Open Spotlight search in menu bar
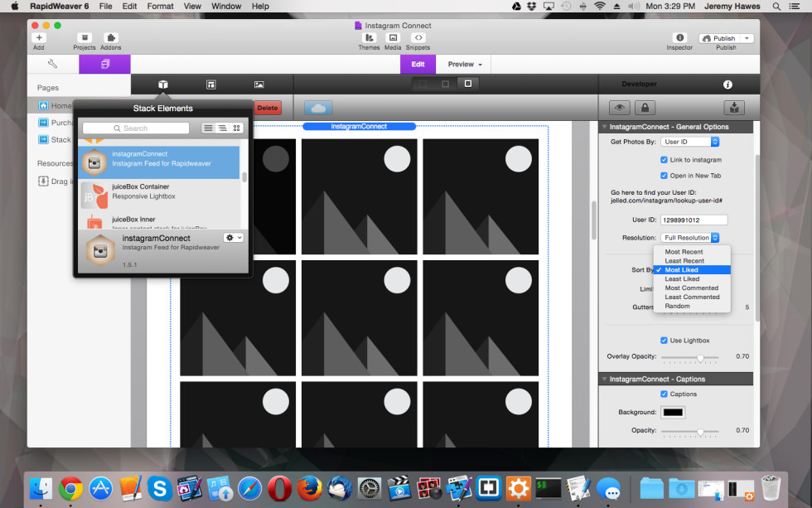 [776, 6]
